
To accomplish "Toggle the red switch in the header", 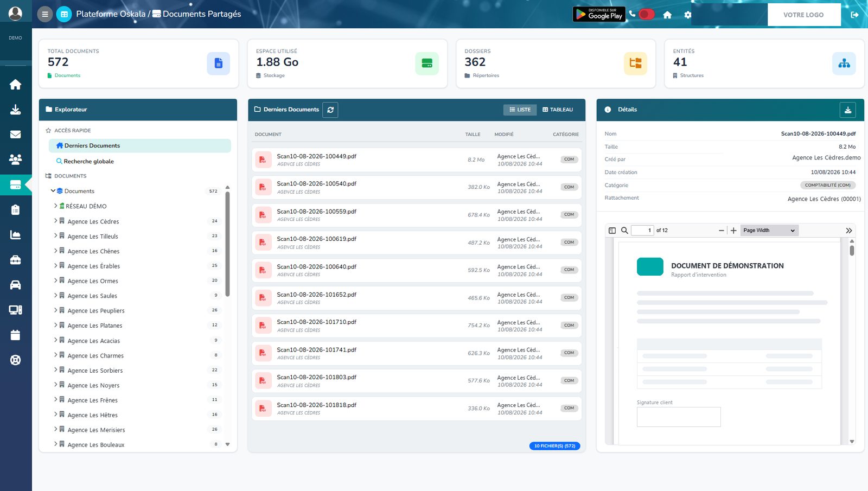I will tap(646, 14).
